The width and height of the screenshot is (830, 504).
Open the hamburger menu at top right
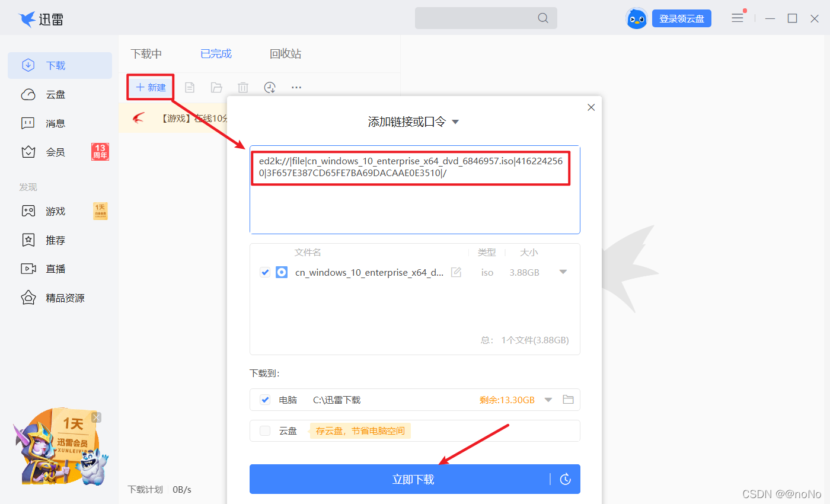pyautogui.click(x=737, y=18)
